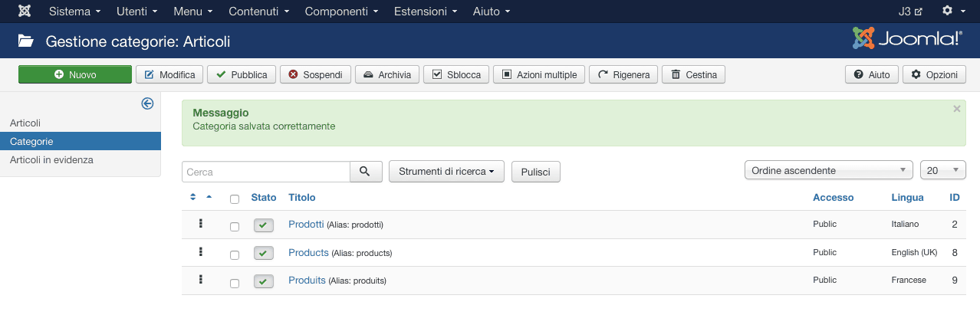
Task: Check the select-all checkbox in table header
Action: 235,199
